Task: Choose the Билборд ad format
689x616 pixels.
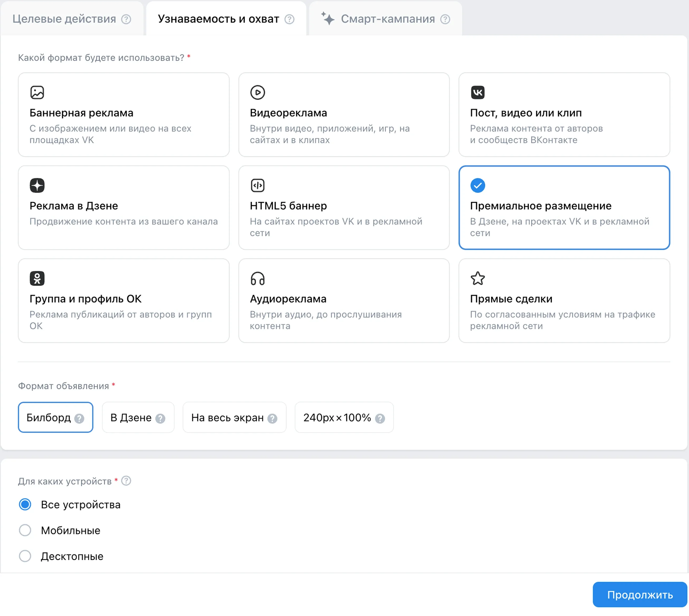Action: 56,417
